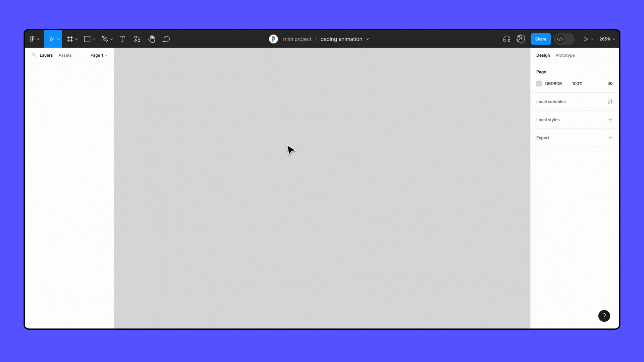
Task: Click the loading animation project title
Action: pyautogui.click(x=341, y=39)
